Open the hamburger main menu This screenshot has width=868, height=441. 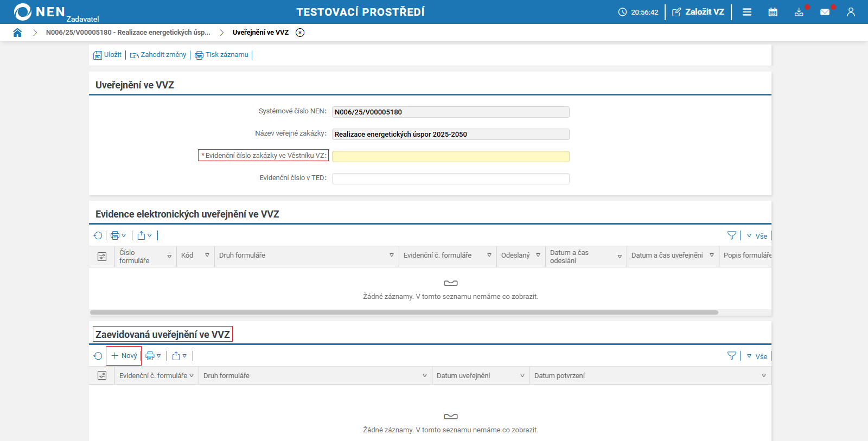[x=747, y=12]
